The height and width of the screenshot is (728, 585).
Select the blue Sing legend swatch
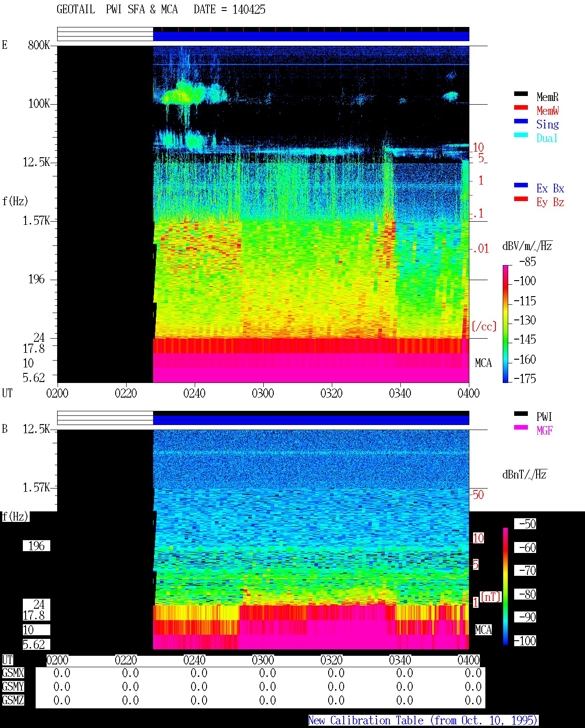pos(521,122)
